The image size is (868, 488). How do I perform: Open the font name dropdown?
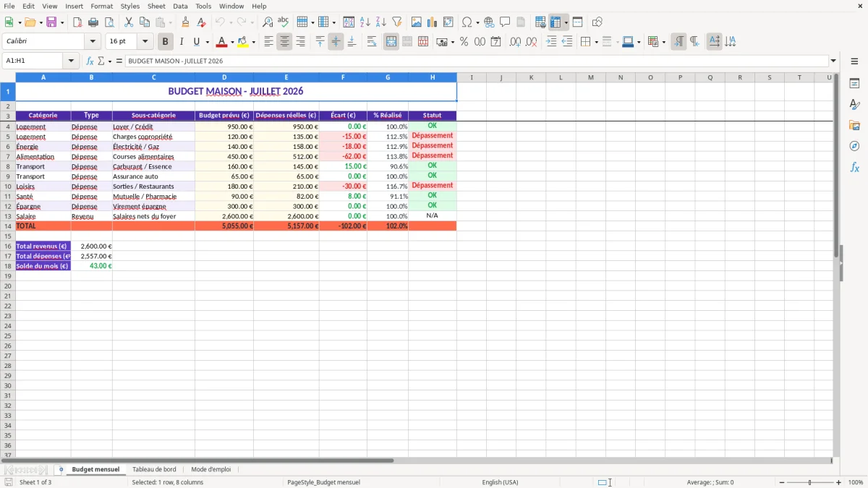click(x=93, y=42)
